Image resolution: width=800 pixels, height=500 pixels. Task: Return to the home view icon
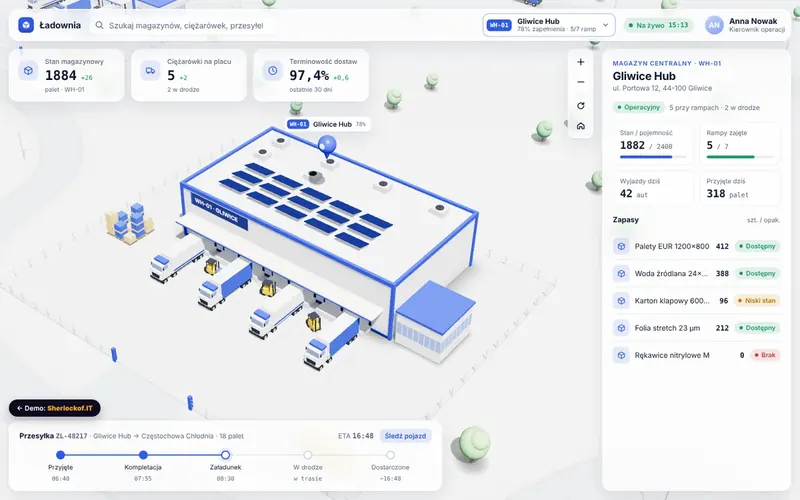pos(581,126)
